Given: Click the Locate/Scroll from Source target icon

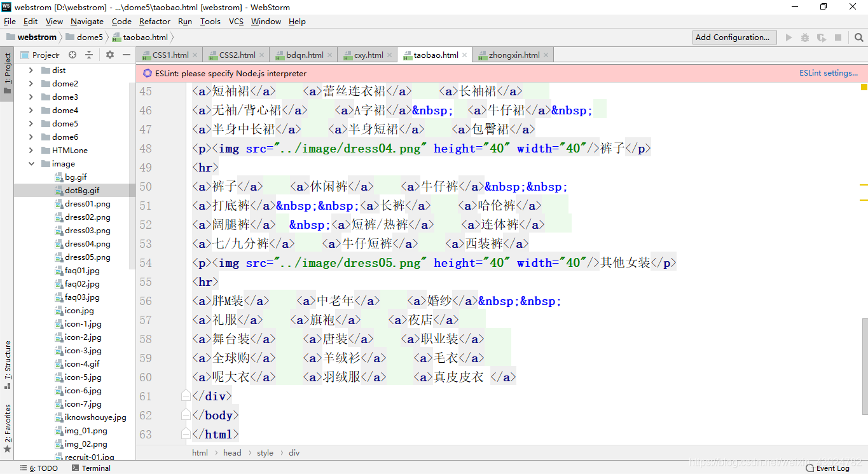Looking at the screenshot, I should click(72, 55).
